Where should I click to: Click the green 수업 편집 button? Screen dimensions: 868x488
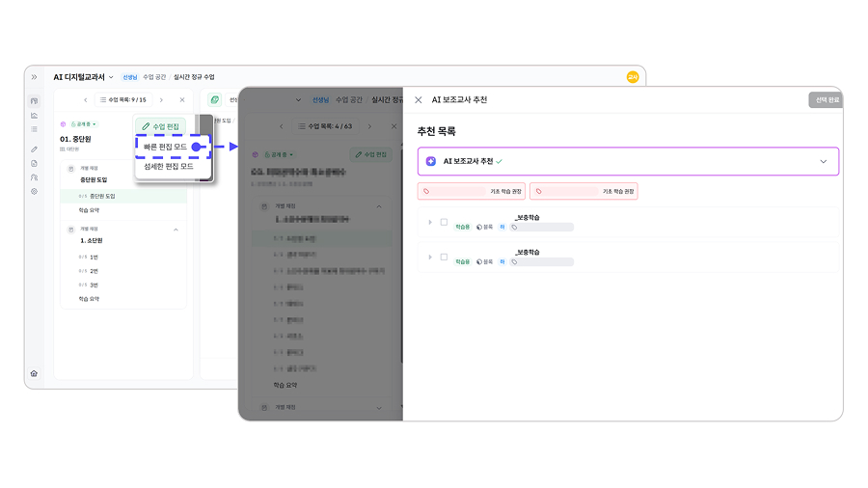[x=160, y=126]
